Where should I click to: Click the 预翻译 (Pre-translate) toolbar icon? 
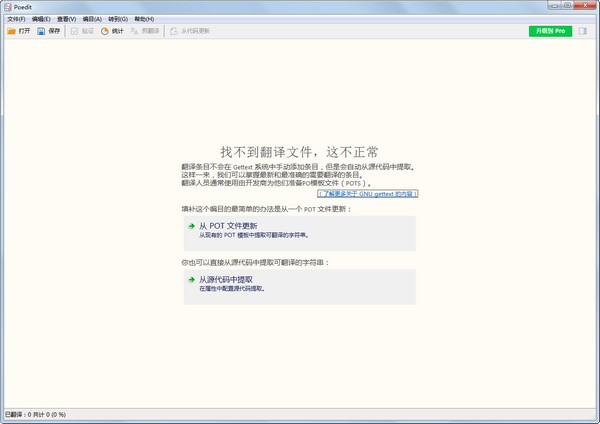point(134,31)
